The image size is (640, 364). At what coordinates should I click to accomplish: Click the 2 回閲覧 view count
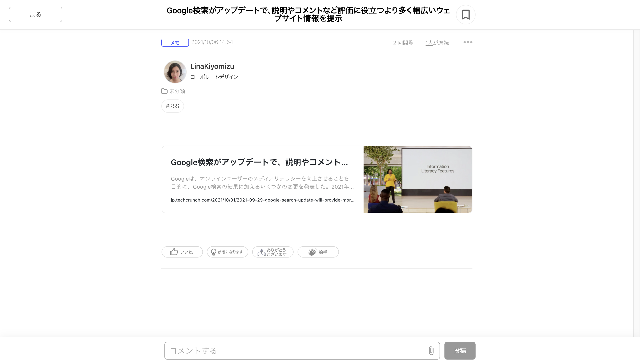point(403,43)
